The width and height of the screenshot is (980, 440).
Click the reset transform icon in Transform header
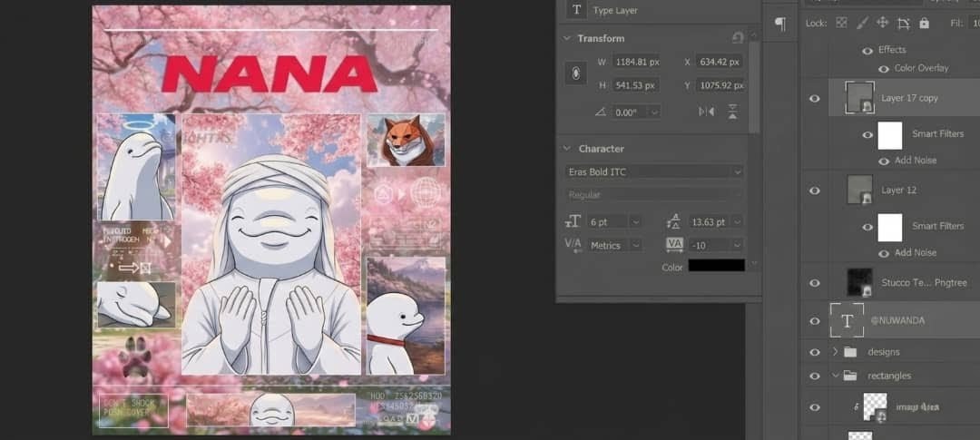738,38
